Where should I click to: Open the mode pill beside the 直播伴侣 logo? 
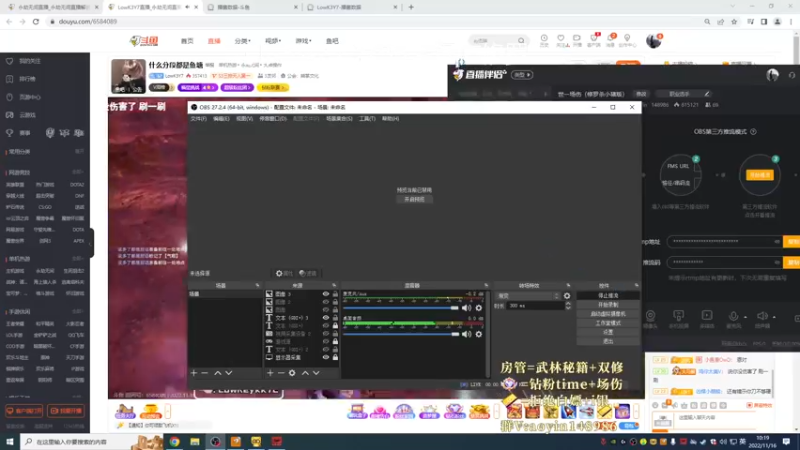[x=522, y=75]
